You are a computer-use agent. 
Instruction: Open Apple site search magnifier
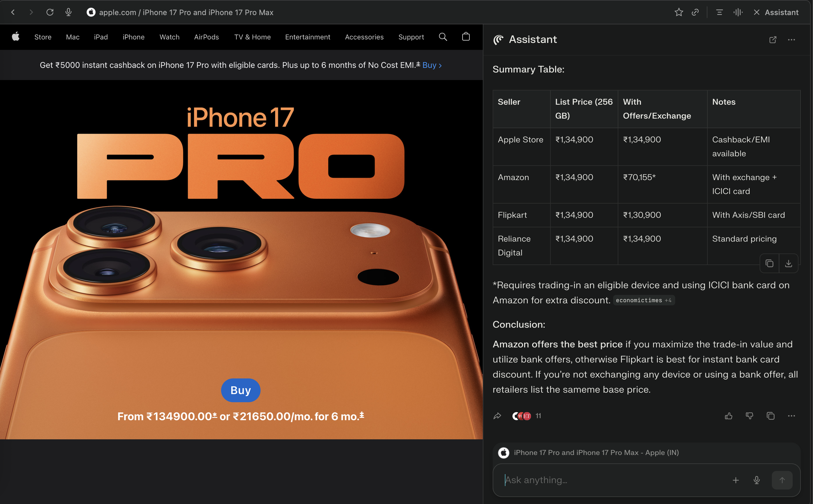[x=443, y=37]
